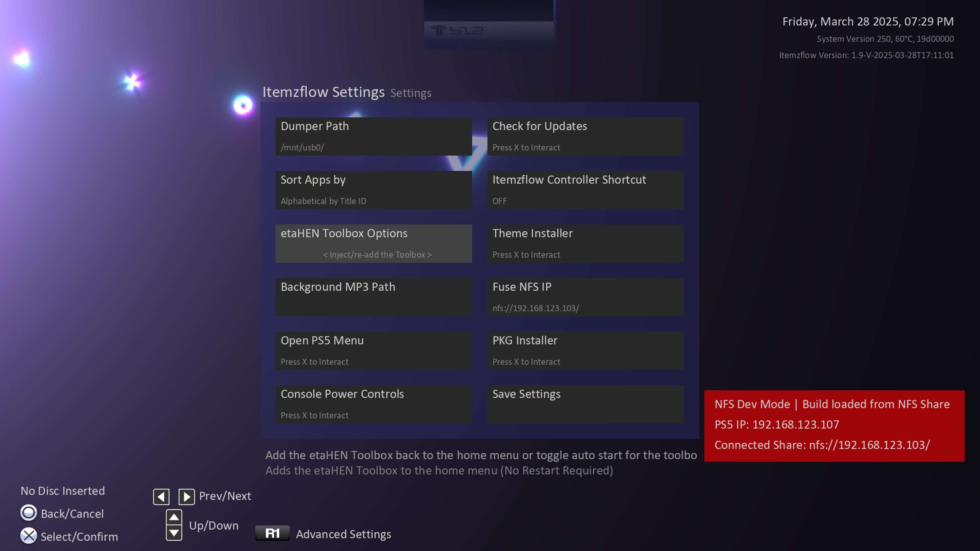Image resolution: width=980 pixels, height=551 pixels.
Task: Click the cross Select/Confirm button icon
Action: click(x=29, y=536)
